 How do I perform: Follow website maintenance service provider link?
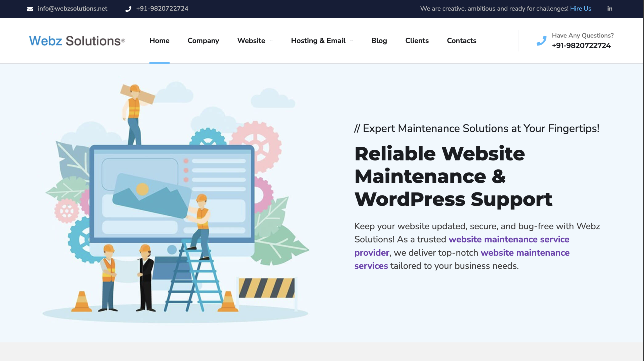click(x=462, y=246)
